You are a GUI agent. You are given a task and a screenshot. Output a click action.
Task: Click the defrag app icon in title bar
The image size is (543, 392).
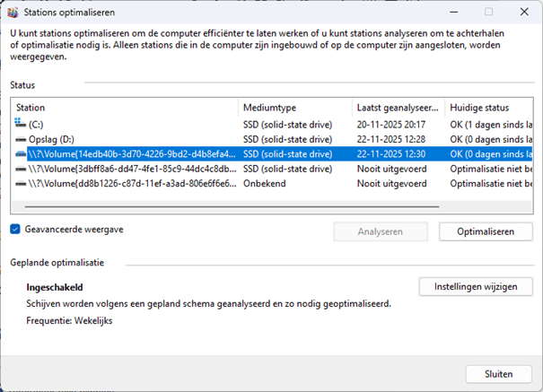(x=13, y=13)
